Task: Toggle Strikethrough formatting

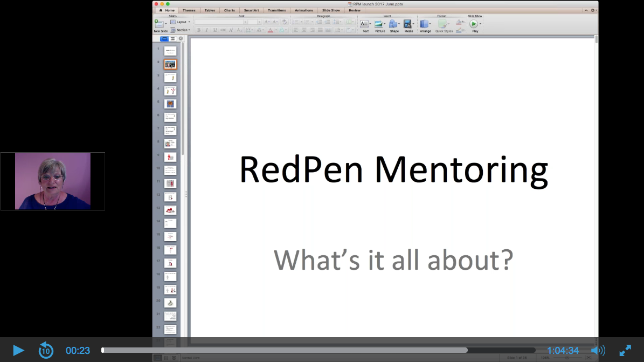Action: 223,30
